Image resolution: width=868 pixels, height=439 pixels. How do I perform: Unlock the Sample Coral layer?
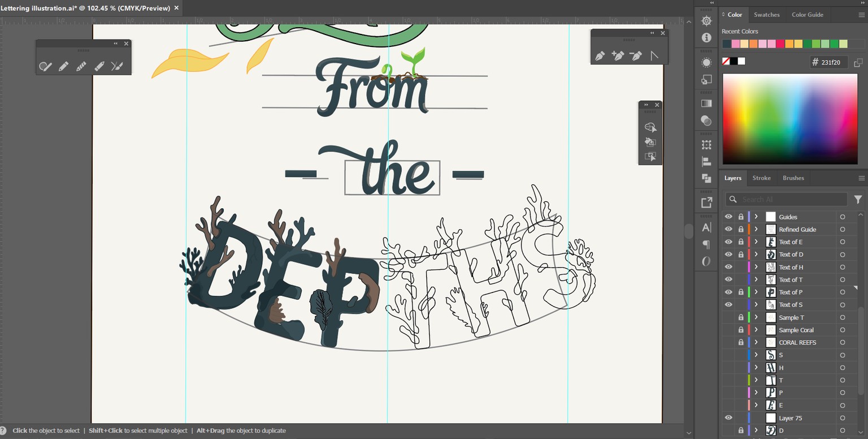point(741,330)
